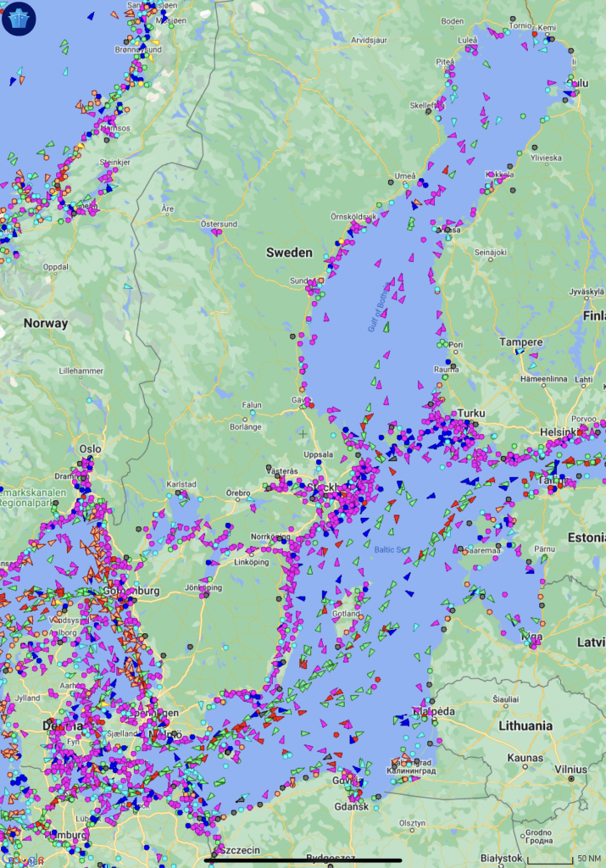
Task: Tap the Google logo link
Action: [x=22, y=860]
